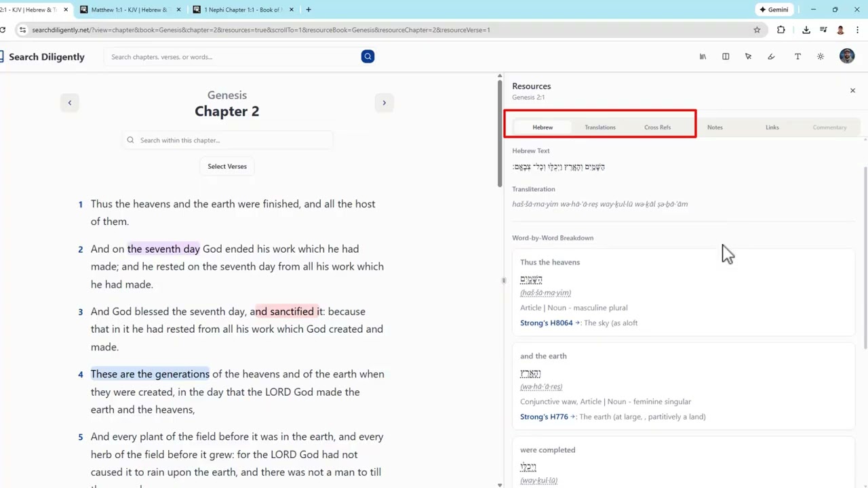868x488 pixels.
Task: Open the browser Extensions puzzle icon
Action: pyautogui.click(x=781, y=30)
